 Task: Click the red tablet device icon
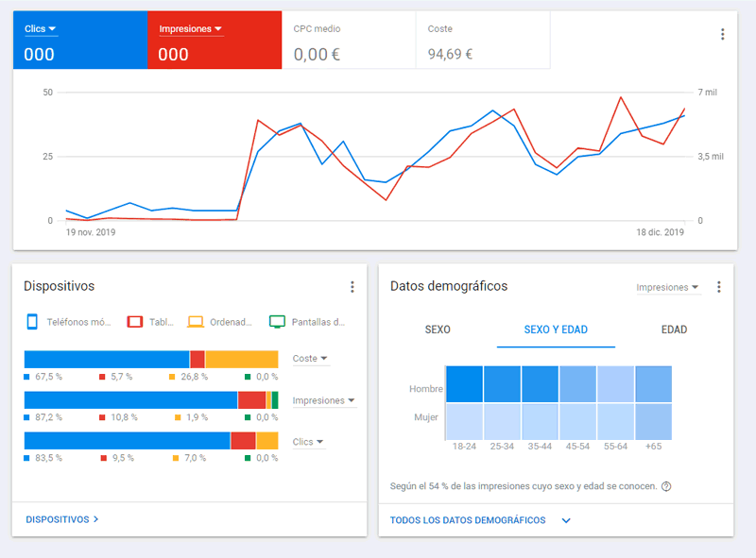tap(134, 322)
